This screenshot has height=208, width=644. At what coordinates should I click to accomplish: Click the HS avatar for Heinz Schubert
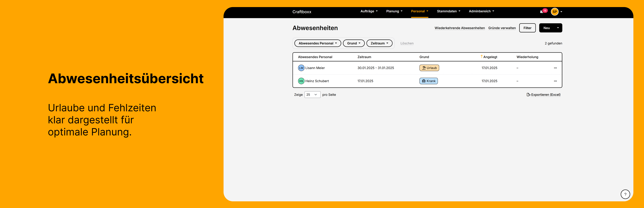pos(301,81)
